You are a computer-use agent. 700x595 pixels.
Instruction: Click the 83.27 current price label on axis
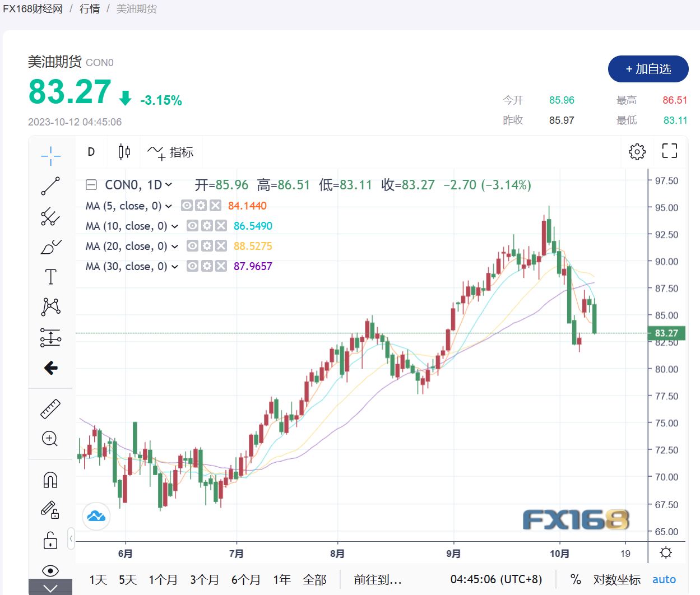pyautogui.click(x=666, y=333)
